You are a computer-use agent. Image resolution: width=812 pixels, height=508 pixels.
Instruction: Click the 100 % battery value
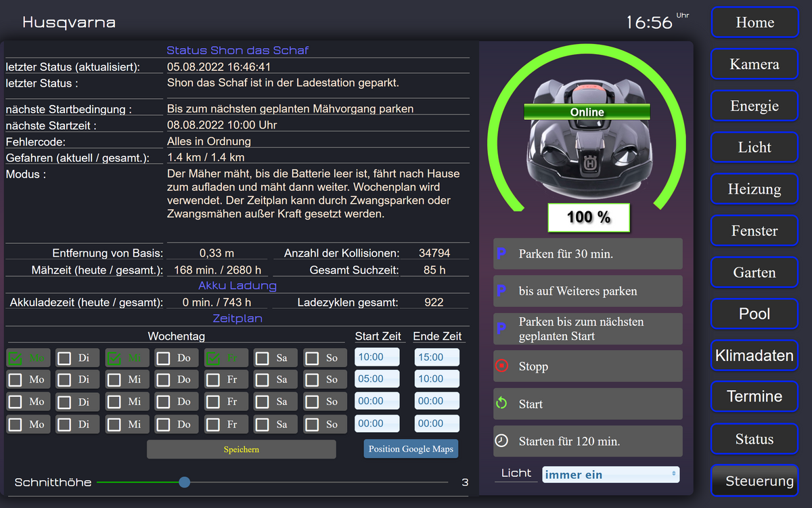(x=589, y=217)
